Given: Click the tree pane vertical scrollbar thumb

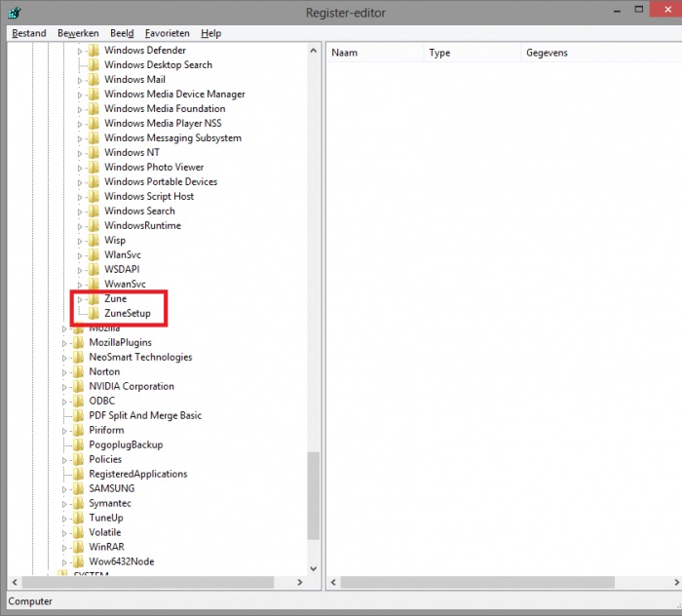Looking at the screenshot, I should 313,496.
